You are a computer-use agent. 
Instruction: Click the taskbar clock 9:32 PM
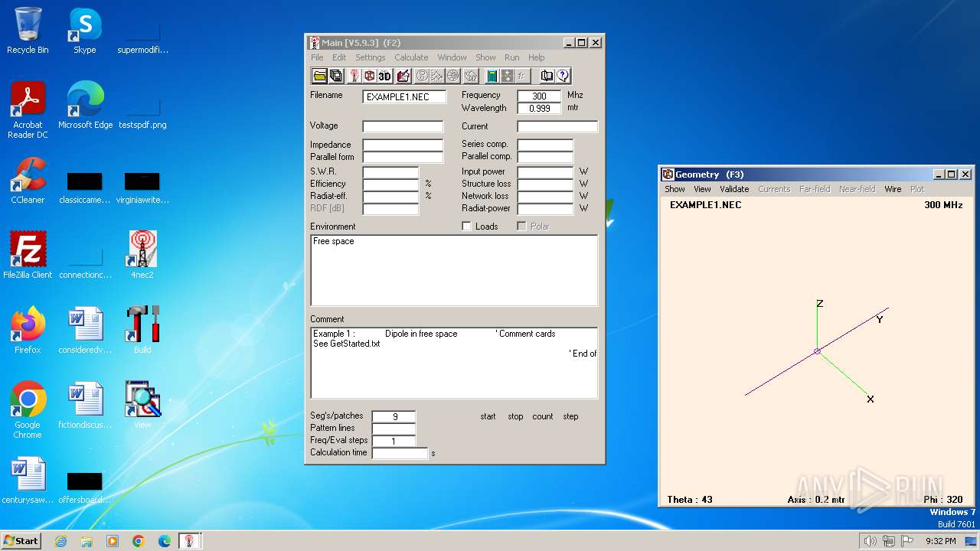940,541
